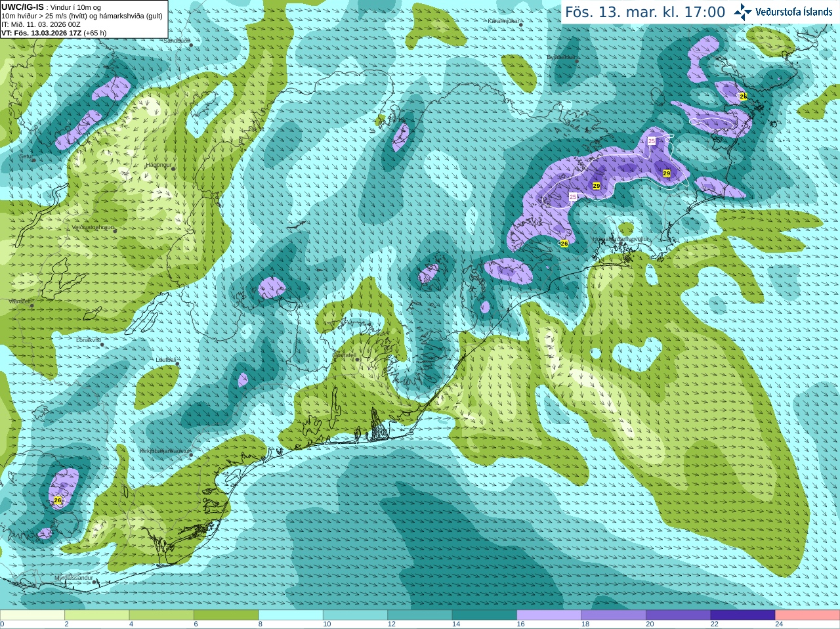Click the 'VT: Fös. 13.03.2026 17Z (+65 h)' line
The width and height of the screenshot is (840, 629).
coord(54,33)
